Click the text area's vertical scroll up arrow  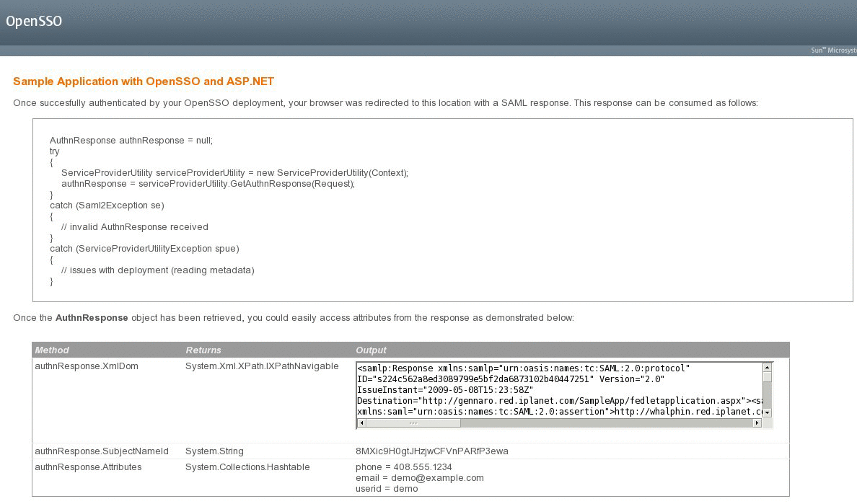[768, 368]
